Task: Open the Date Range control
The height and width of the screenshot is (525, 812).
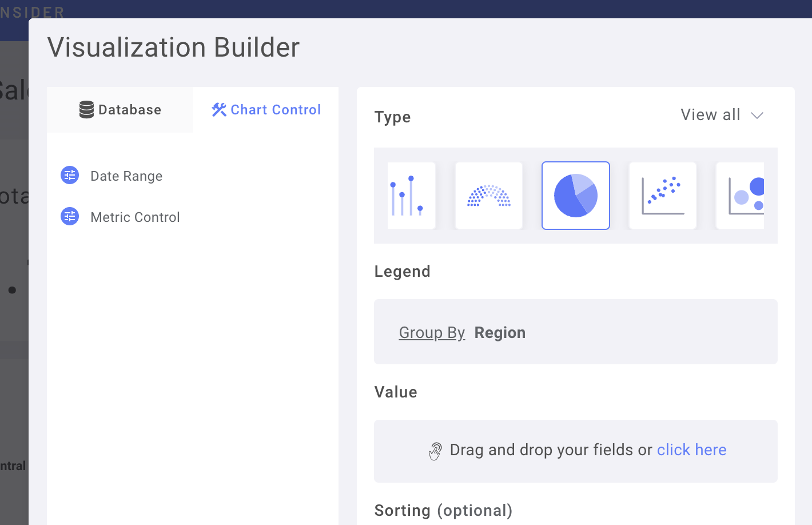Action: click(126, 176)
